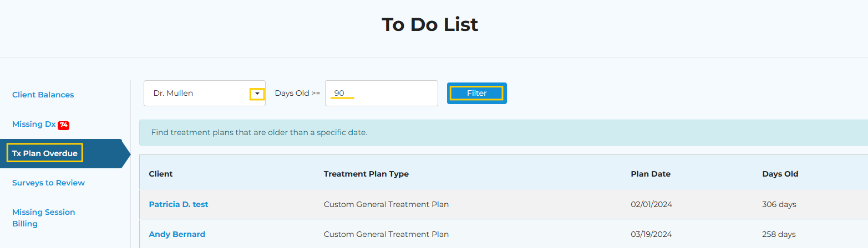Open the Dr. Mullen provider dropdown
This screenshot has width=868, height=248.
point(205,93)
